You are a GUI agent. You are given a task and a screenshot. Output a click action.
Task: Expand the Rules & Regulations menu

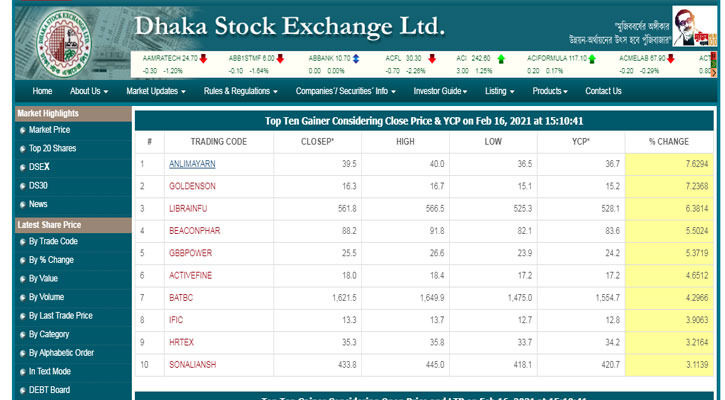point(240,91)
